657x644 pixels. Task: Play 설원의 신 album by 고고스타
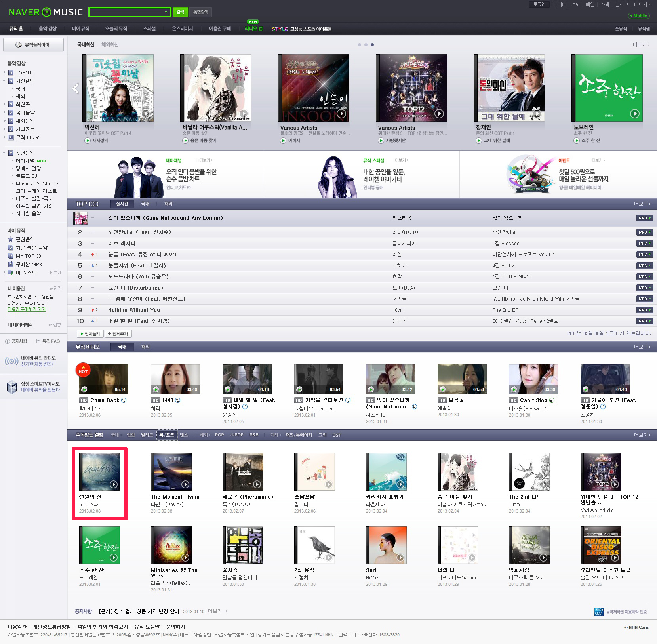[x=114, y=484]
